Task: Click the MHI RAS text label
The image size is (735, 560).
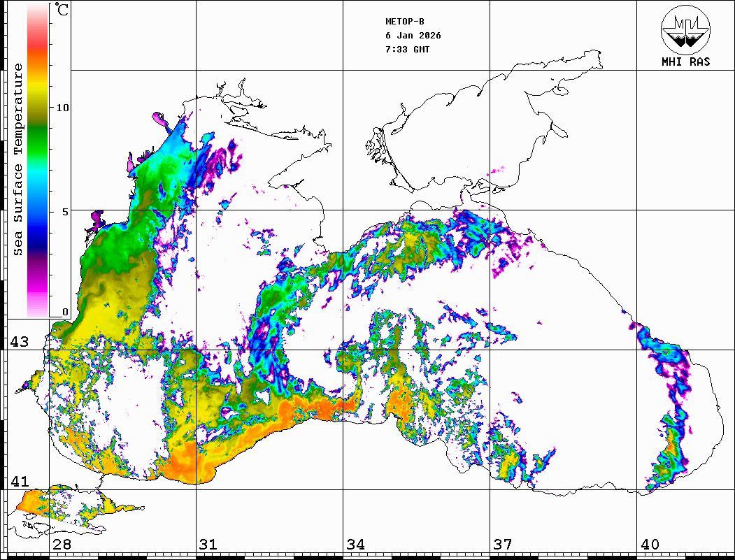Action: (x=685, y=62)
